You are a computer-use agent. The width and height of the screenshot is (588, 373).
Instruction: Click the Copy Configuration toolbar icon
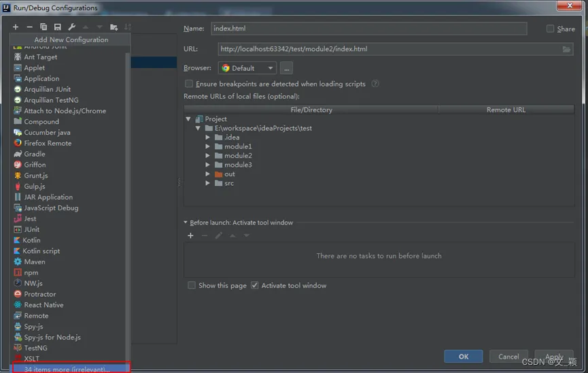coord(44,27)
